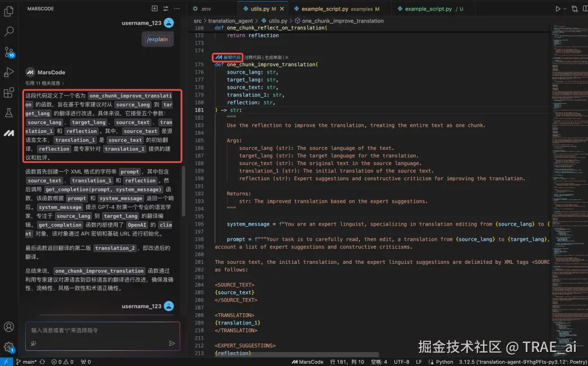The height and width of the screenshot is (366, 588).
Task: Click MARSCODE panel title
Action: tap(40, 8)
